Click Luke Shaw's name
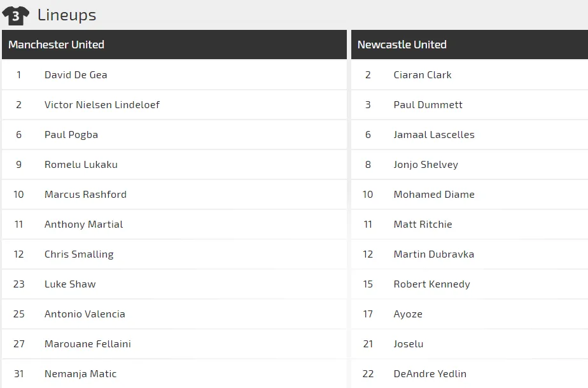The width and height of the screenshot is (588, 388). (x=70, y=284)
